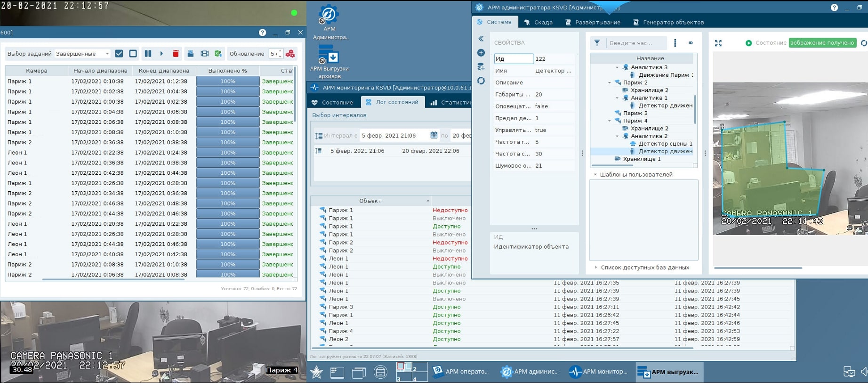Open the Состояние tab in monitoring
The width and height of the screenshot is (868, 383).
point(332,102)
